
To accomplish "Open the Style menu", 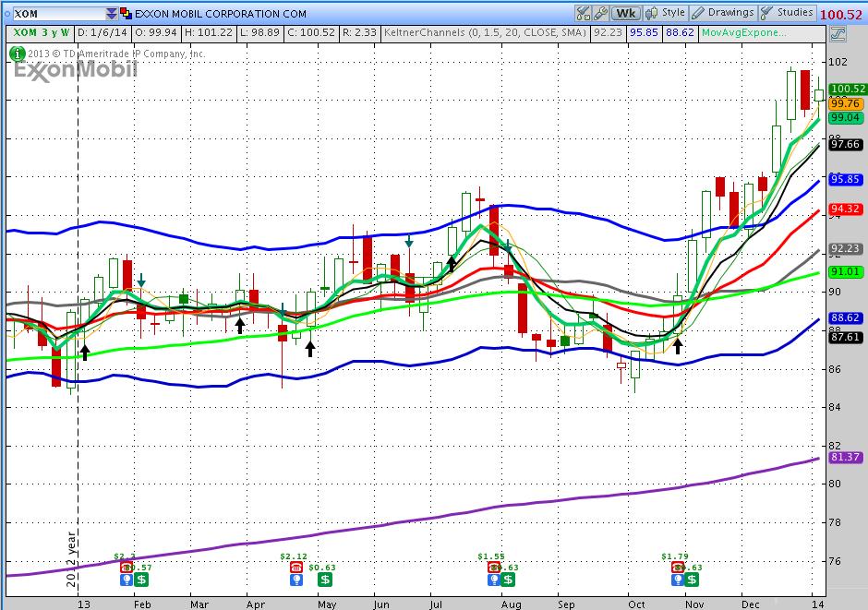I will pos(667,13).
